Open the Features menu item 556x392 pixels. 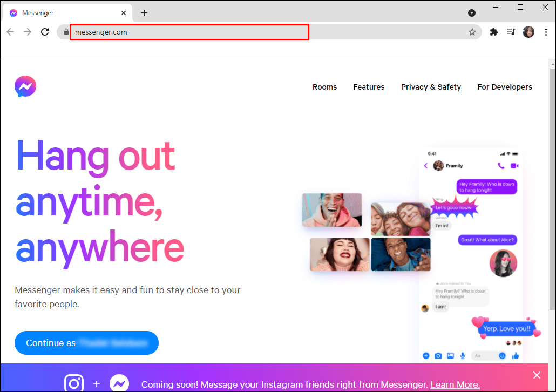pos(369,87)
